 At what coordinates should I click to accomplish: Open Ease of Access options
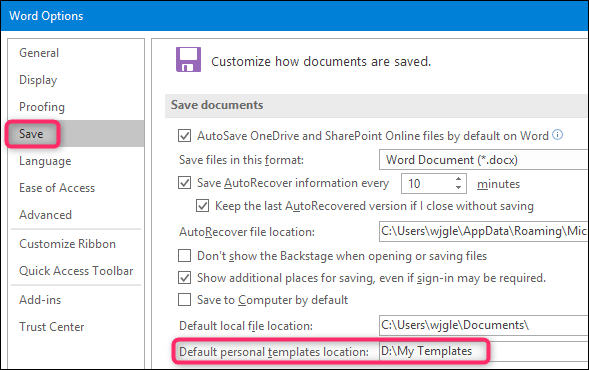[x=57, y=188]
